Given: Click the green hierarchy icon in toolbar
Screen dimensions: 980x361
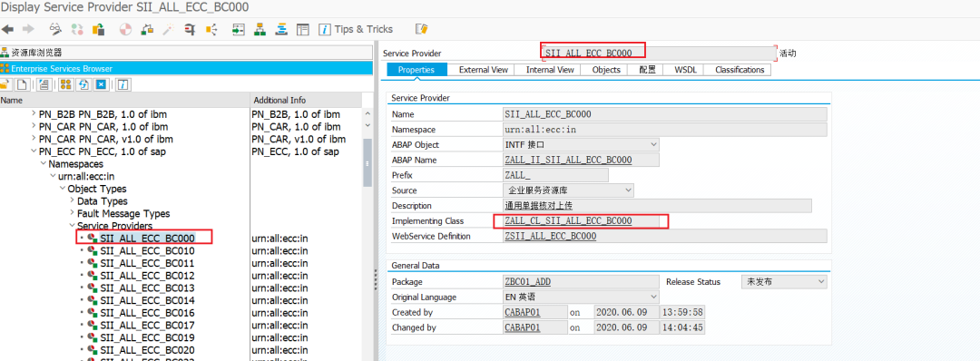Looking at the screenshot, I should tap(260, 29).
